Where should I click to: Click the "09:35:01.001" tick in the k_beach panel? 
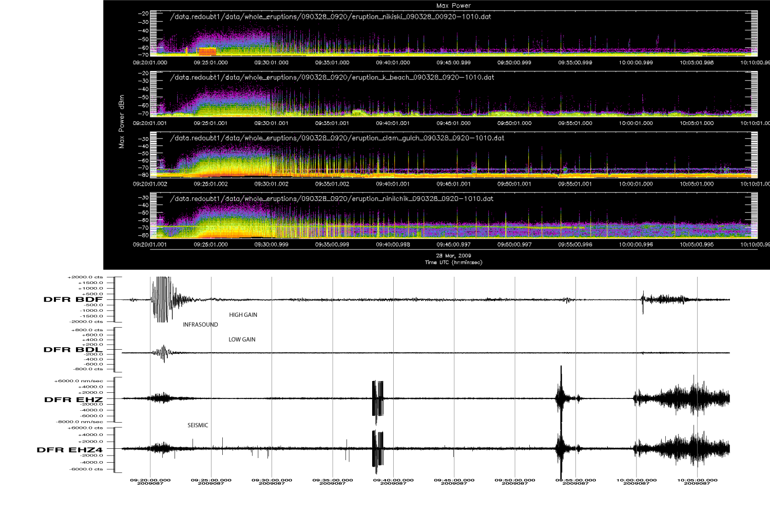click(x=332, y=123)
